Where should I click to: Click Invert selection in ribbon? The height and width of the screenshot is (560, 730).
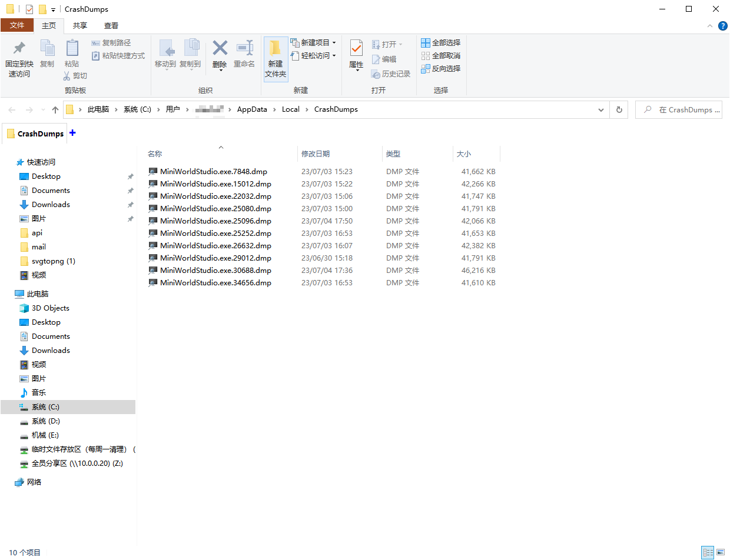tap(441, 69)
